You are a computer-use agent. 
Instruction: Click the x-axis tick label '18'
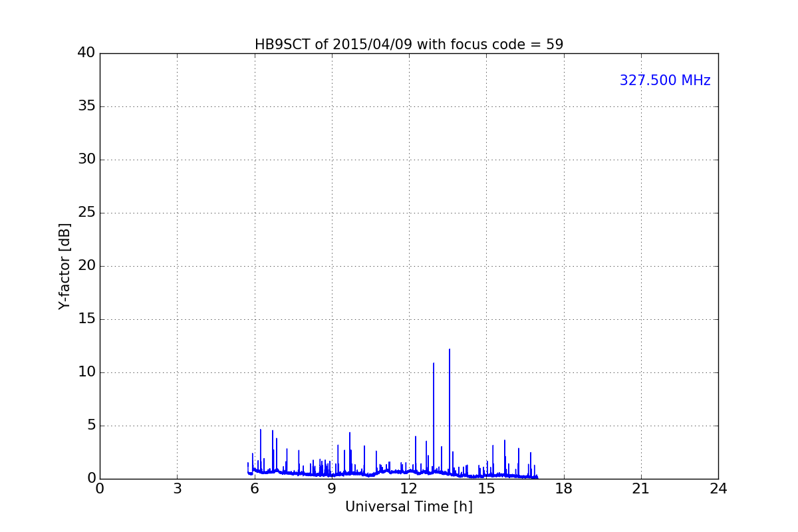click(564, 489)
